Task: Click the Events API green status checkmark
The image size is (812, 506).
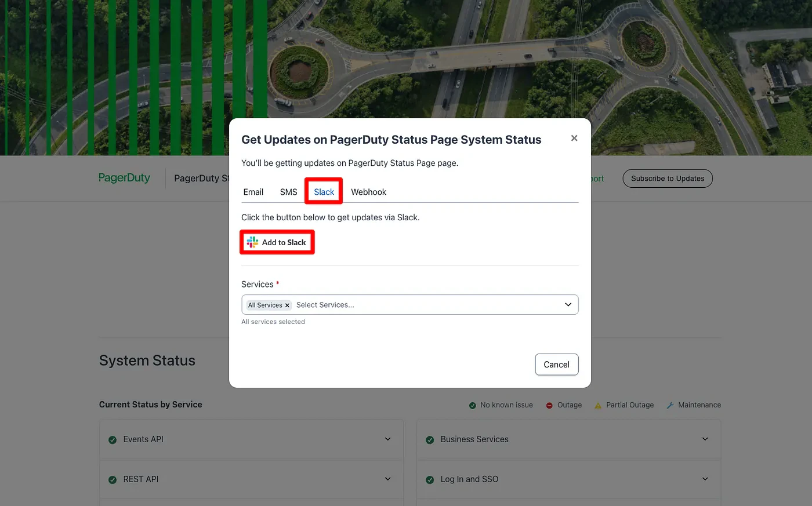Action: (113, 440)
